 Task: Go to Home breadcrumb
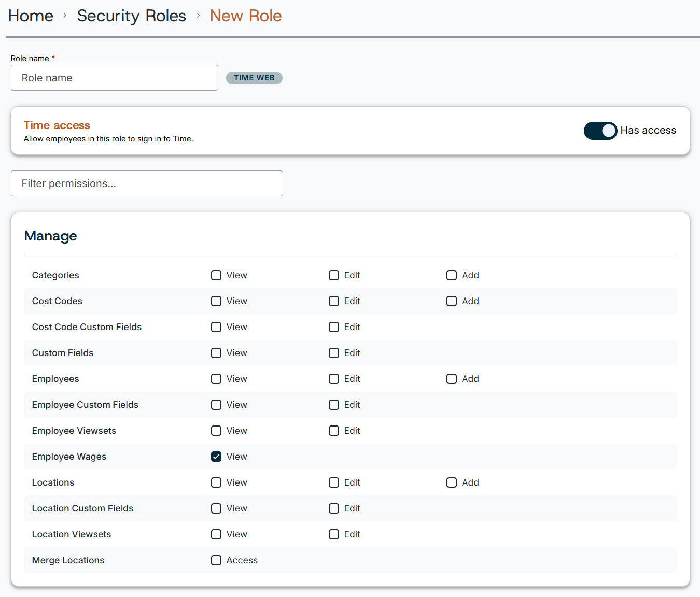tap(31, 16)
